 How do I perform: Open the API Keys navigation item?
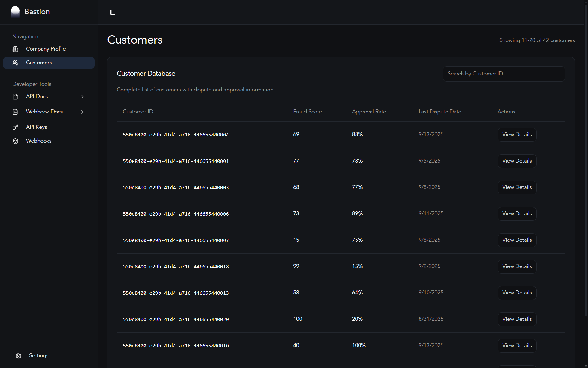pos(36,127)
